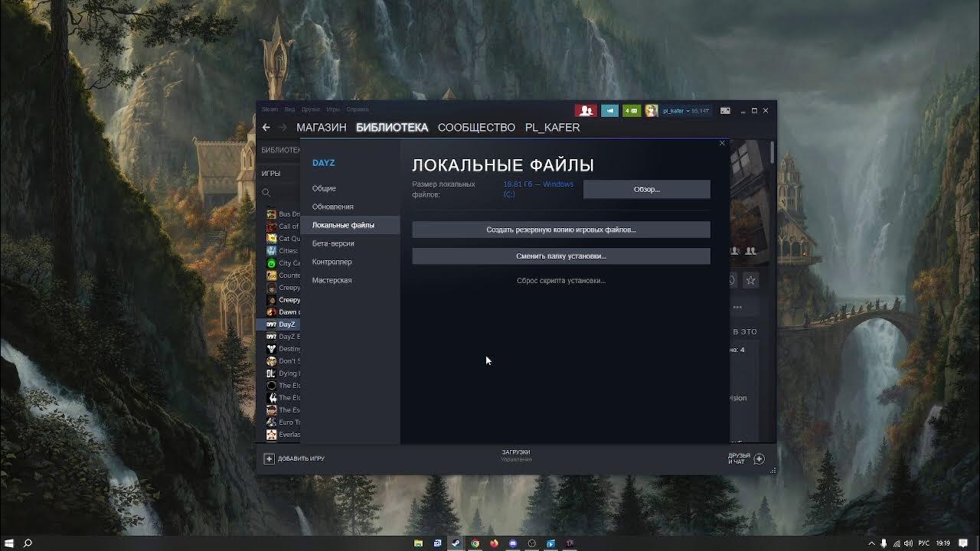Select Euro Truck game icon
Image resolution: width=980 pixels, height=551 pixels.
[271, 422]
